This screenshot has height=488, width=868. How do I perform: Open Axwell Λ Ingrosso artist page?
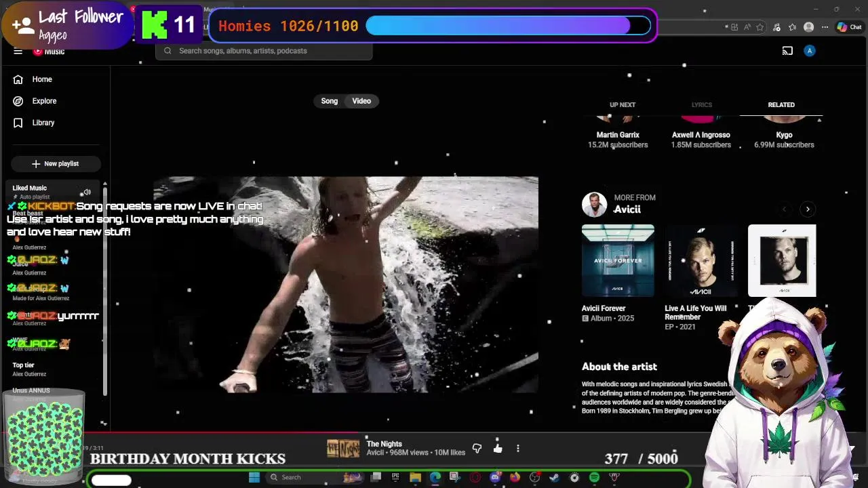tap(701, 135)
